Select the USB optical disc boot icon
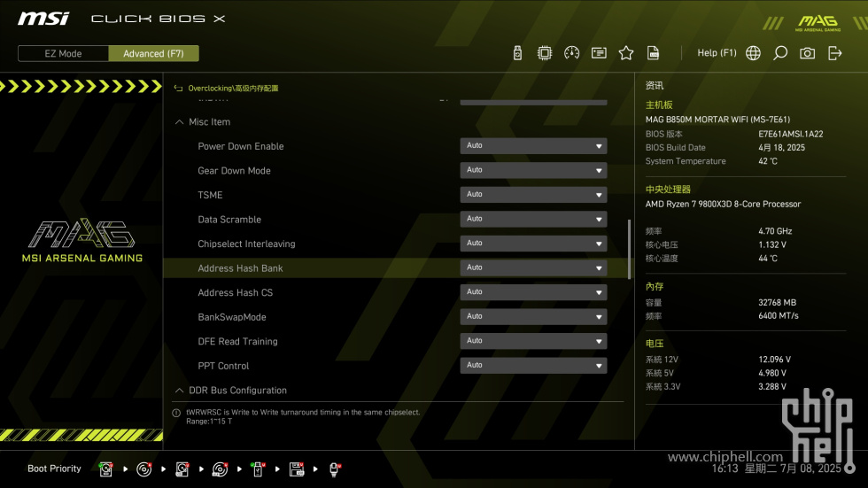The height and width of the screenshot is (488, 868). click(x=221, y=469)
